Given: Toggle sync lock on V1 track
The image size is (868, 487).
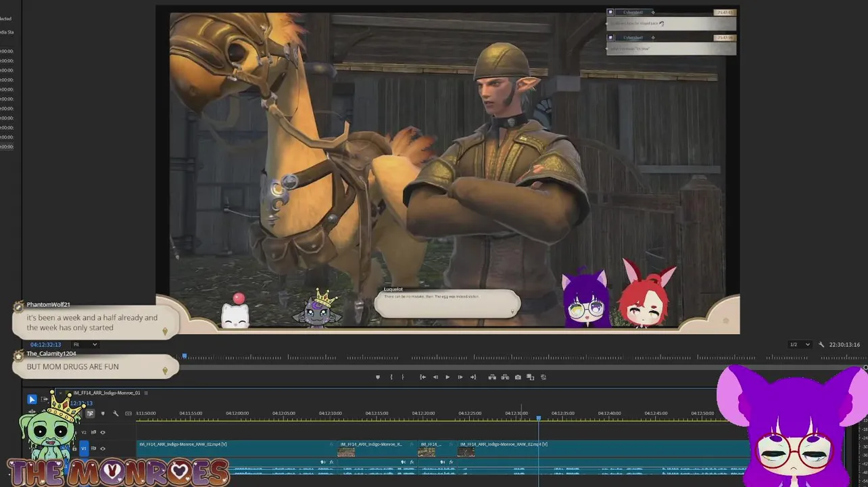Looking at the screenshot, I should [x=94, y=448].
